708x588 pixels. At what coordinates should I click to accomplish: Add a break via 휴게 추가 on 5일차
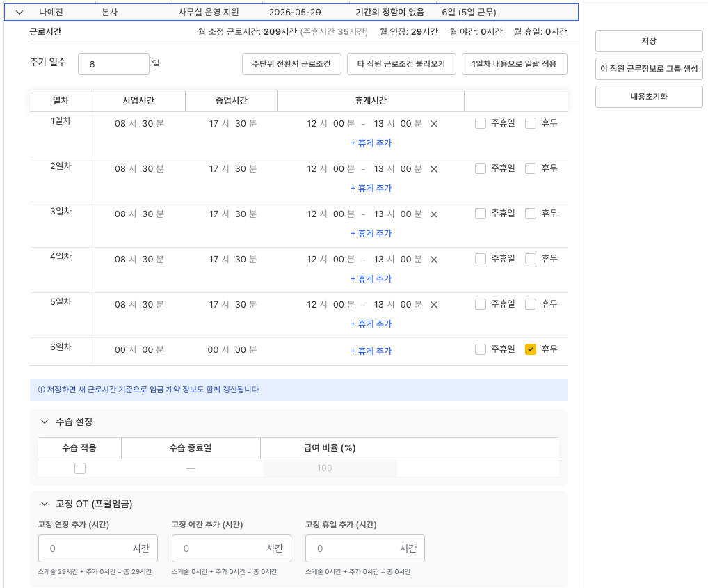(x=371, y=324)
